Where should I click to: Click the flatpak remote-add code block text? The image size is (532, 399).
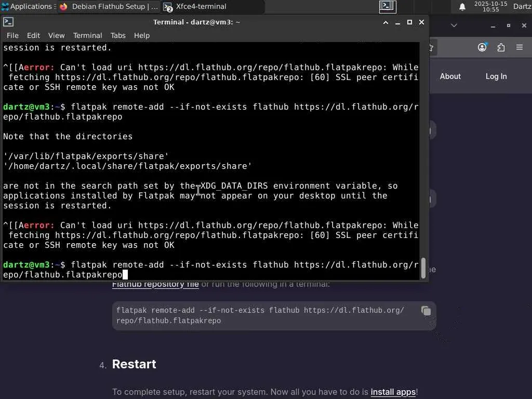260,315
